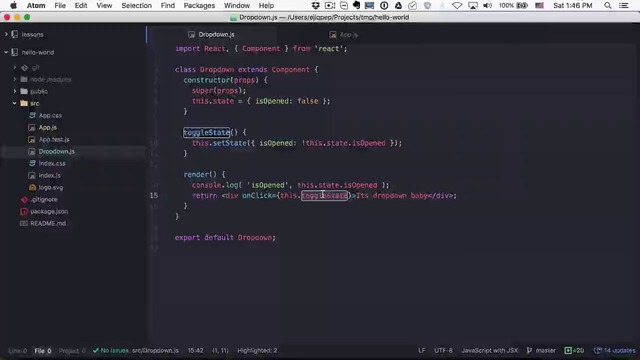The width and height of the screenshot is (640, 360).
Task: Open the Find menu
Action: pos(167,6)
